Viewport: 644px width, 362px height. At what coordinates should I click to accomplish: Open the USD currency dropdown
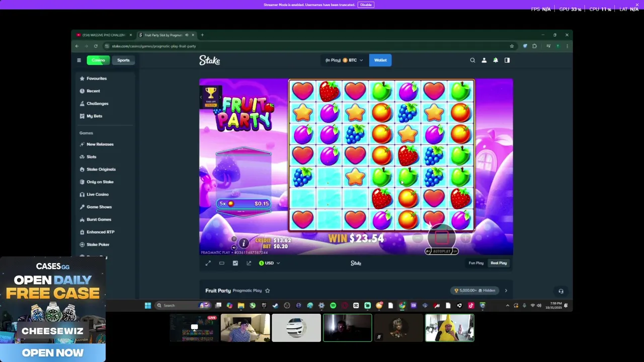[270, 263]
